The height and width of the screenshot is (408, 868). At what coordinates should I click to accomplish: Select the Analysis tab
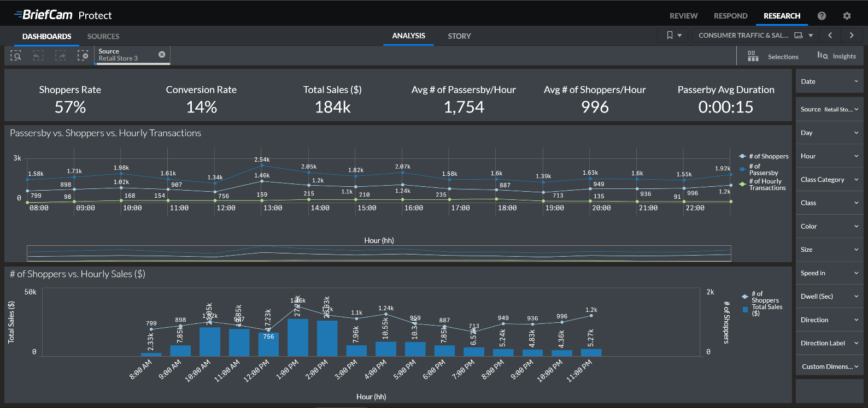409,36
